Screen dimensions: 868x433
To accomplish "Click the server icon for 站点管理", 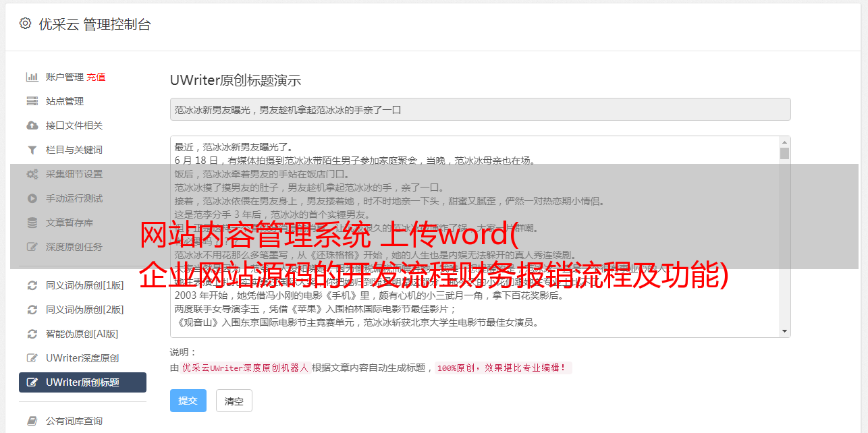I will 32,101.
